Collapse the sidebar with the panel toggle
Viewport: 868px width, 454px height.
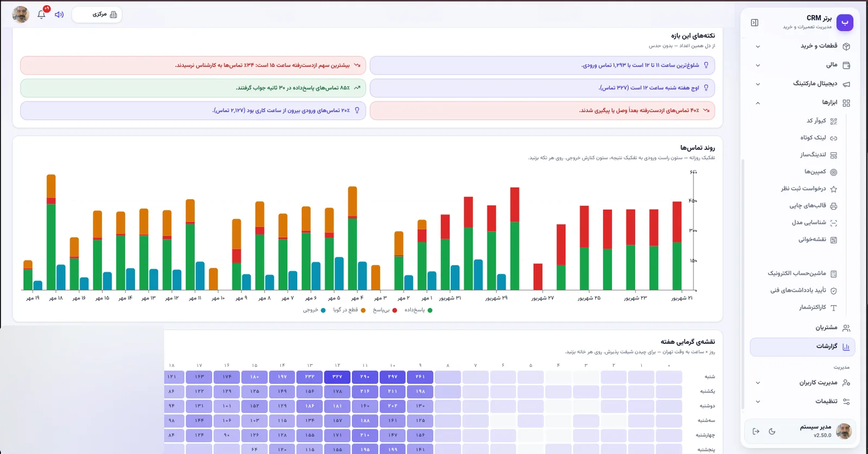click(755, 22)
